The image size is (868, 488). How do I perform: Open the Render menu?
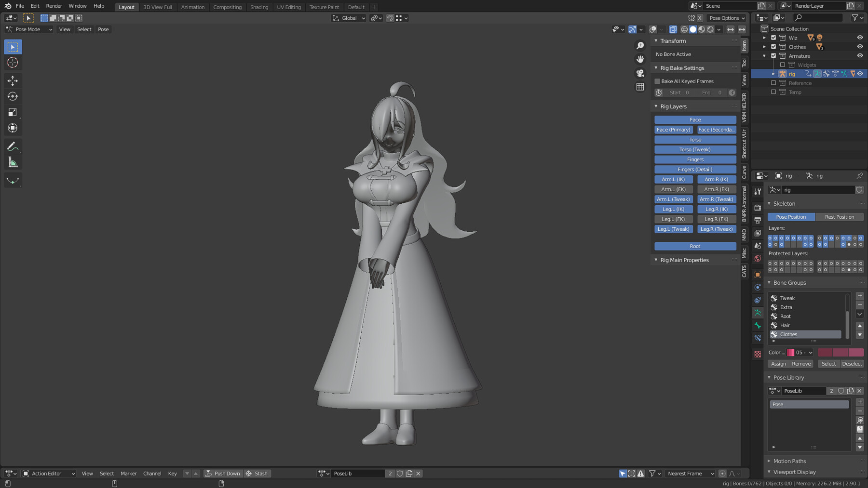54,6
